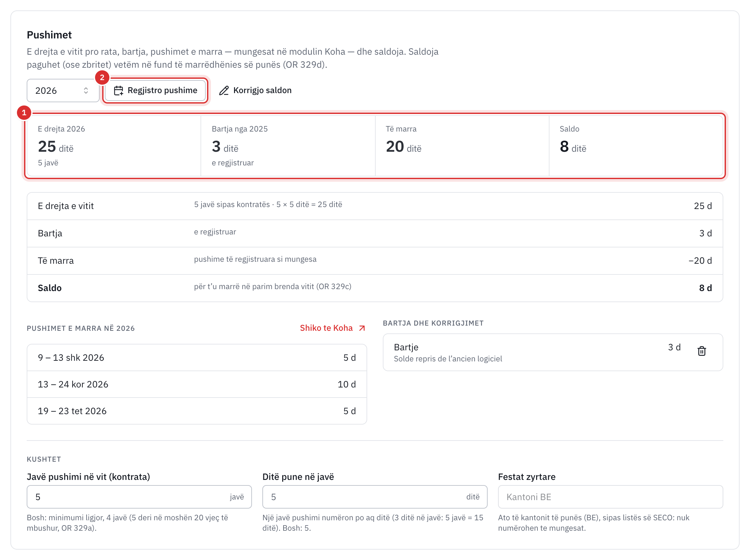Viewport: 750px width, 560px height.
Task: Click Korrigjo saldon button
Action: [x=255, y=91]
